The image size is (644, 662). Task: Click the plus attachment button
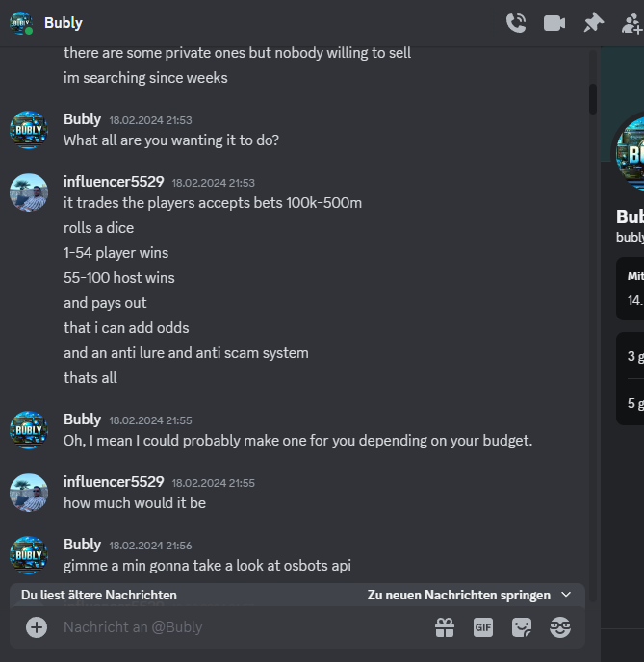(x=37, y=627)
